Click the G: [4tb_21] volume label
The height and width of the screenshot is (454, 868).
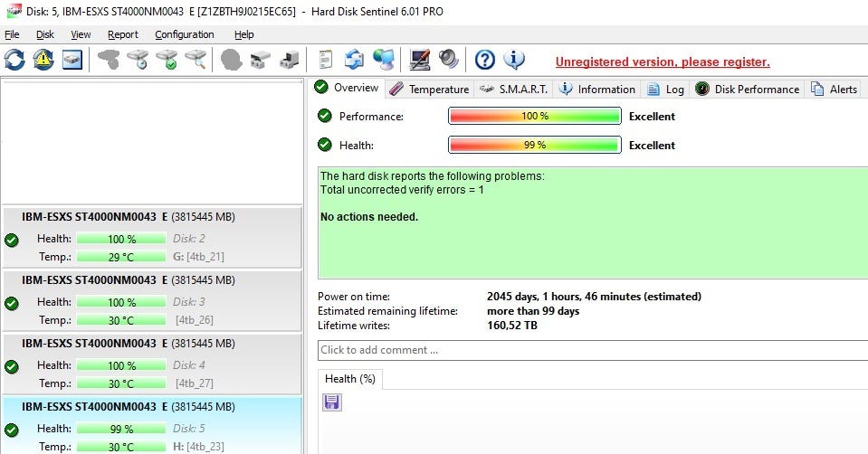198,257
